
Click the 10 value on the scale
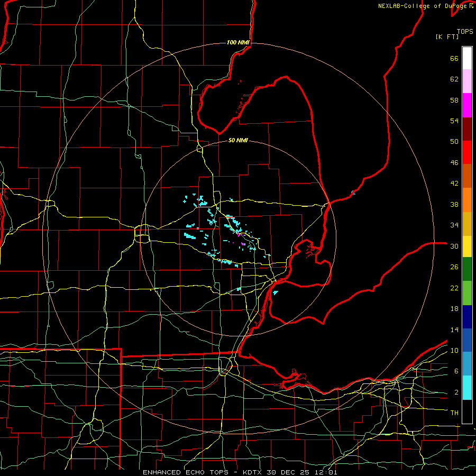click(454, 351)
